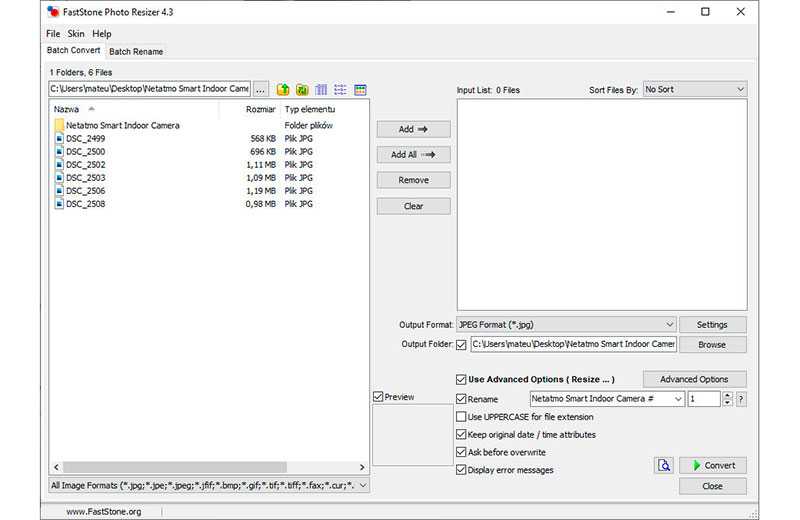Screen dimensions: 800x520
Task: Open the Output Format dropdown
Action: tap(566, 325)
